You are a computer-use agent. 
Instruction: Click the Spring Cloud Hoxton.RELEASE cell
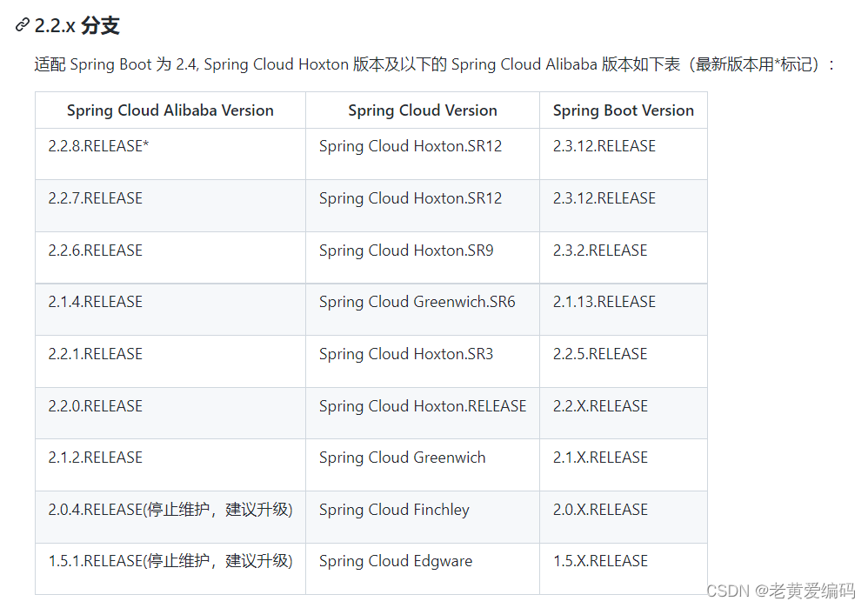click(423, 413)
